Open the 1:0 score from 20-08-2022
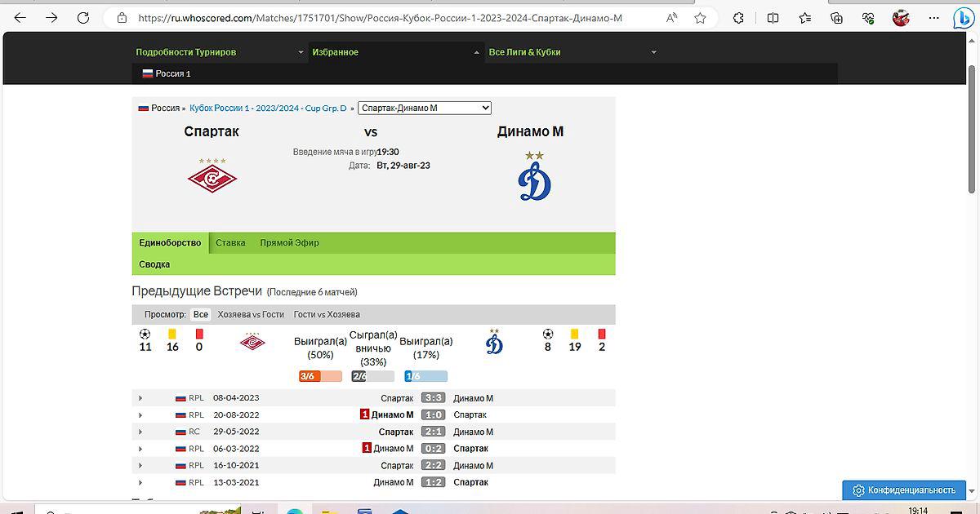980x514 pixels. click(x=434, y=415)
